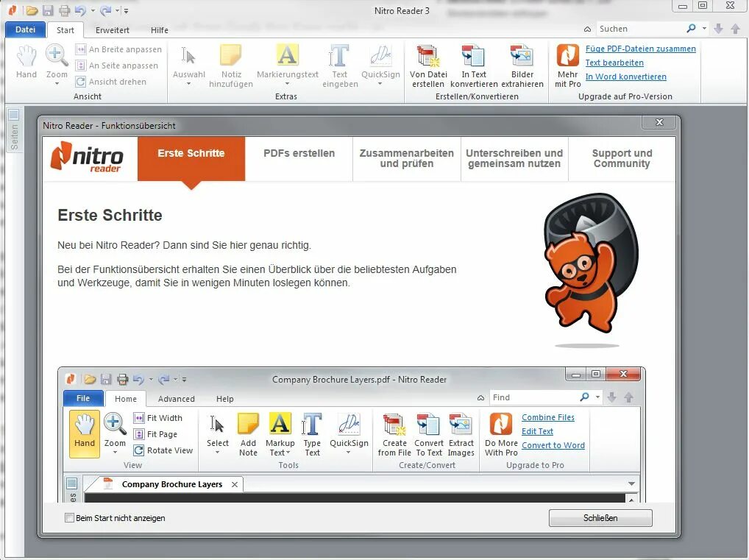The image size is (749, 560).
Task: Click the search magnifier icon in Suchen box
Action: 691,29
